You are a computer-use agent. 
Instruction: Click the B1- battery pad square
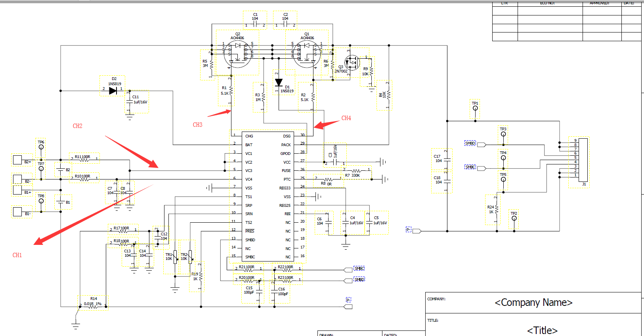pyautogui.click(x=17, y=212)
